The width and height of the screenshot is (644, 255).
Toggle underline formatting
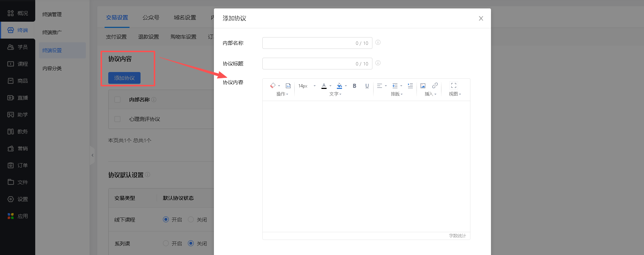coord(367,86)
